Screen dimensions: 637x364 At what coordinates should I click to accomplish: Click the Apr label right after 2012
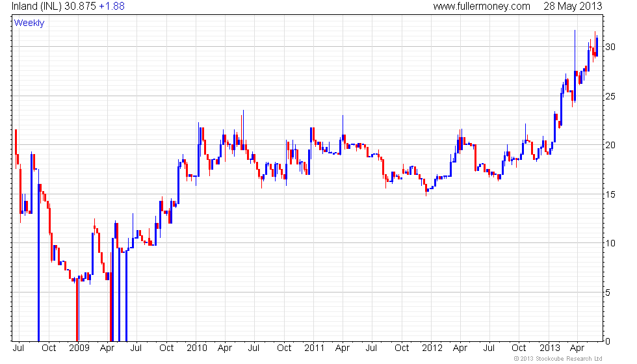(x=460, y=348)
